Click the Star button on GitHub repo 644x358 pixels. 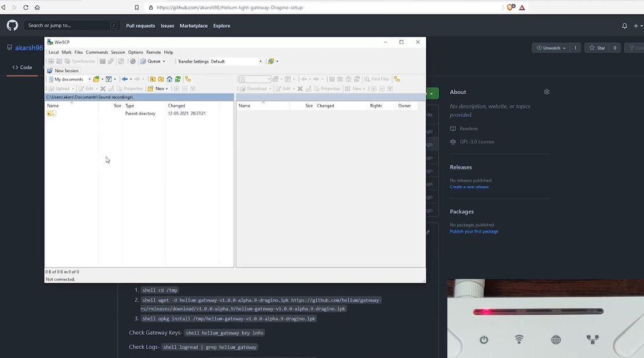[x=597, y=48]
